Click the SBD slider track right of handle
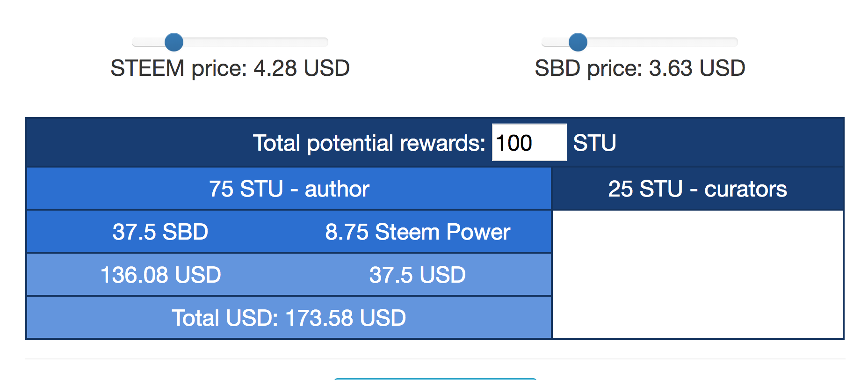The height and width of the screenshot is (380, 868). pos(662,42)
